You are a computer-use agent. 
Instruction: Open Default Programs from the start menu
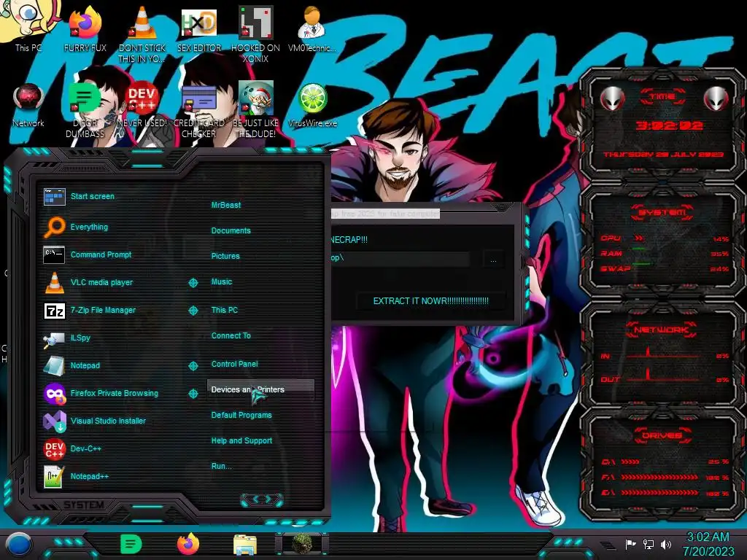click(241, 415)
